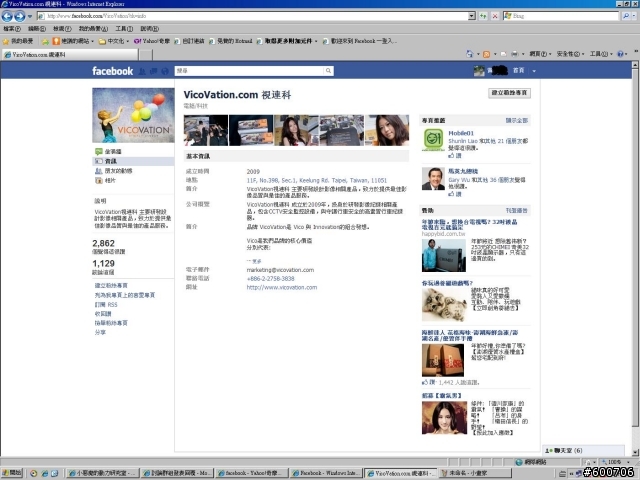Open Tools menu in menu bar
Viewport: 640px width, 480px height.
pyautogui.click(x=124, y=29)
